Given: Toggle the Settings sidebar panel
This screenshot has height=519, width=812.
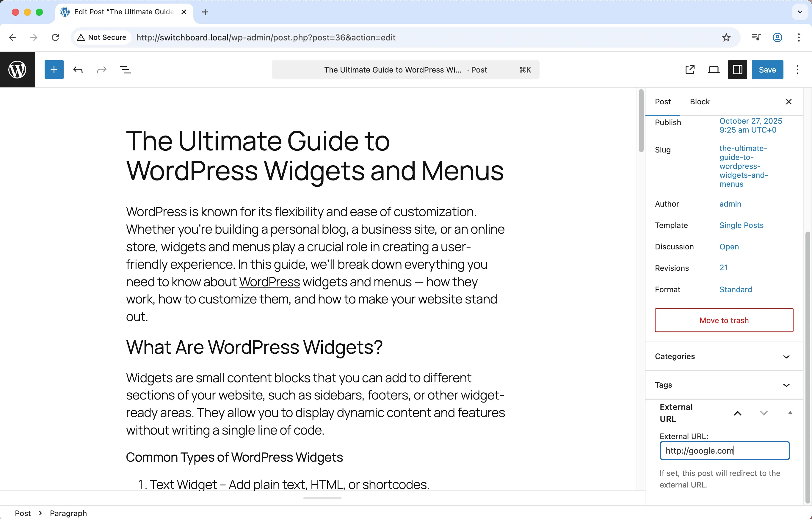Looking at the screenshot, I should [737, 70].
